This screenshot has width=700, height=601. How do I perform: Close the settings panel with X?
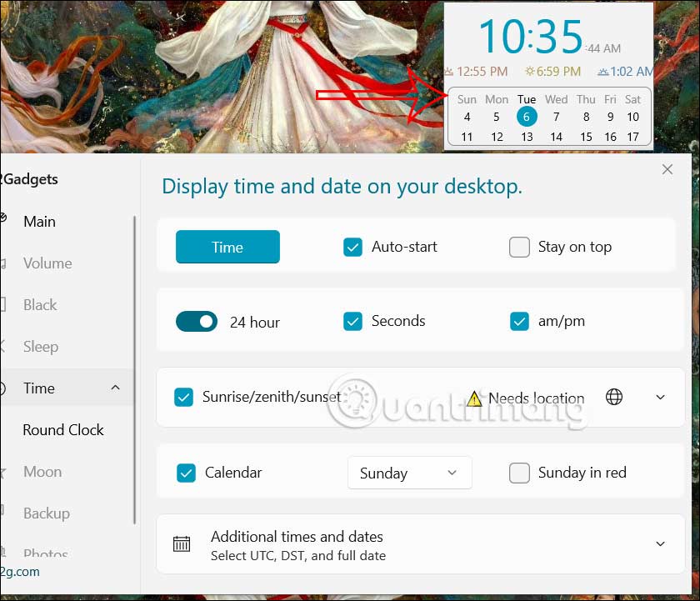pos(667,169)
